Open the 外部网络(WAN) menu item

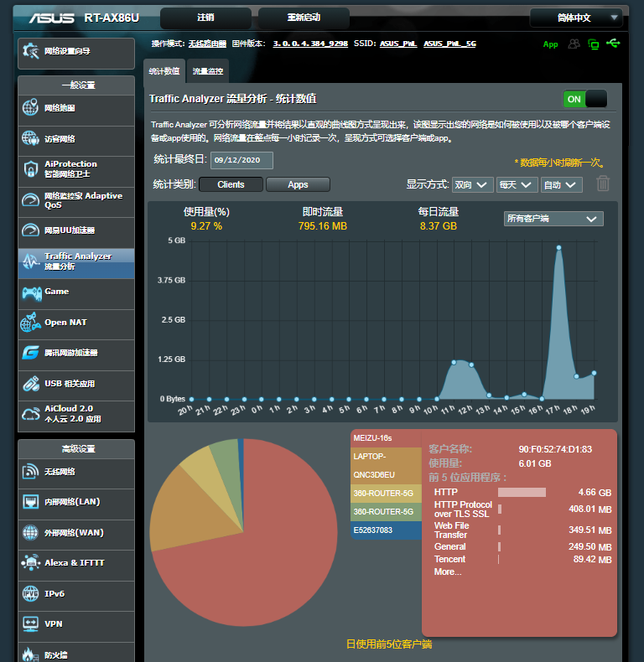[76, 535]
